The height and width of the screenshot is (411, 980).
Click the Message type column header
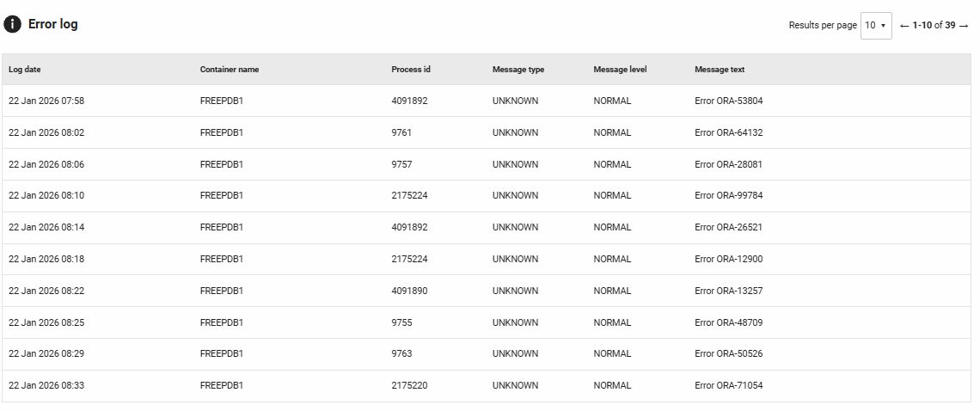[x=518, y=70]
